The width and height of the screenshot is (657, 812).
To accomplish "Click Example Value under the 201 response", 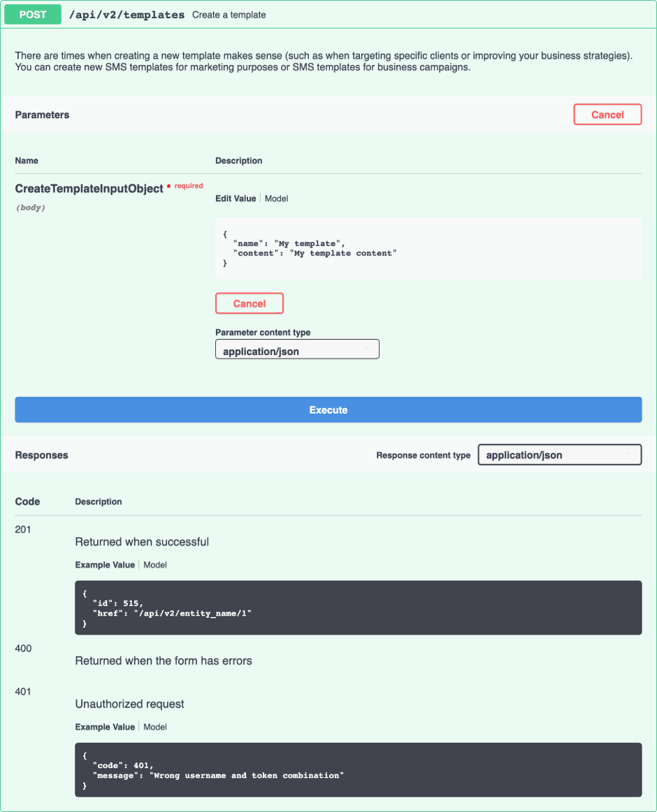I will click(105, 565).
